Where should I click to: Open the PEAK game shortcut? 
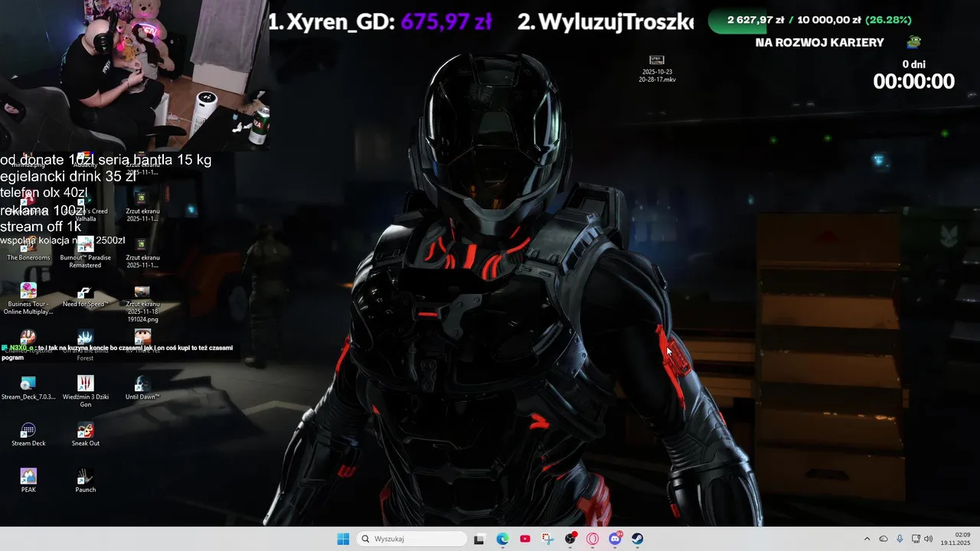[28, 481]
